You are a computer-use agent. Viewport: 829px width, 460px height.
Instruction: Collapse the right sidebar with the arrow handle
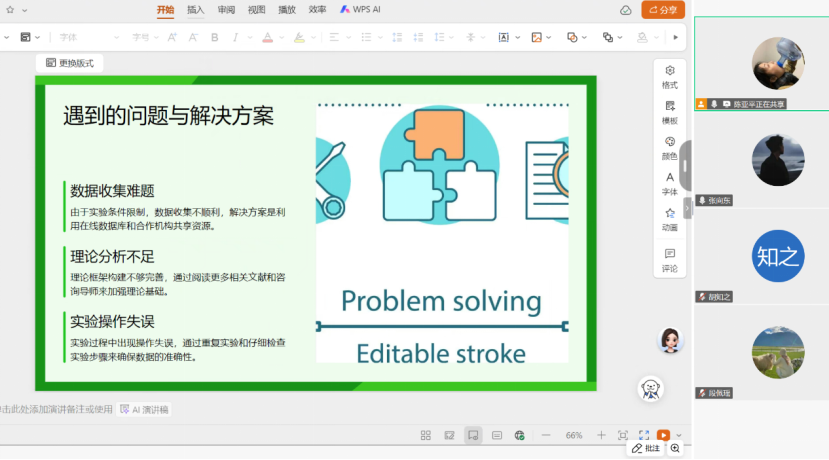(x=687, y=208)
